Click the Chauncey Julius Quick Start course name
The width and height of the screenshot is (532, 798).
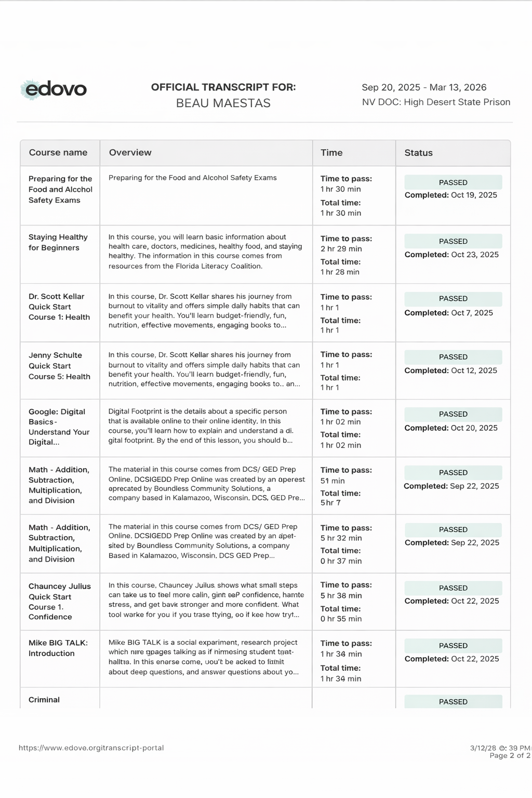[59, 602]
